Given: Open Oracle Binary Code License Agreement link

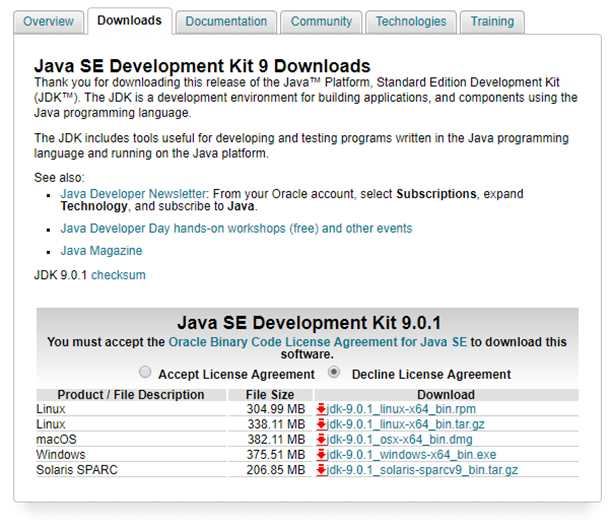Looking at the screenshot, I should click(317, 342).
